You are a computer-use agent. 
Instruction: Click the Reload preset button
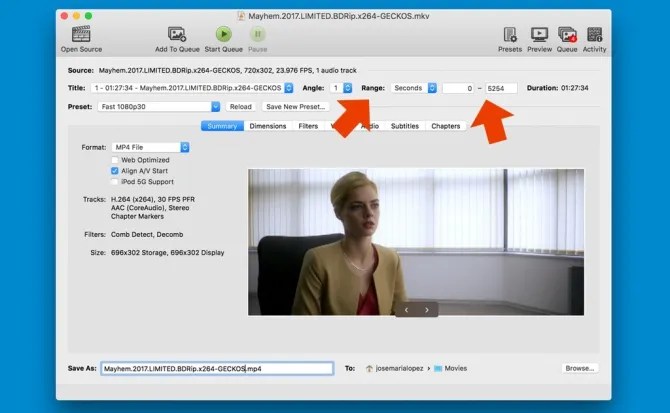[241, 107]
